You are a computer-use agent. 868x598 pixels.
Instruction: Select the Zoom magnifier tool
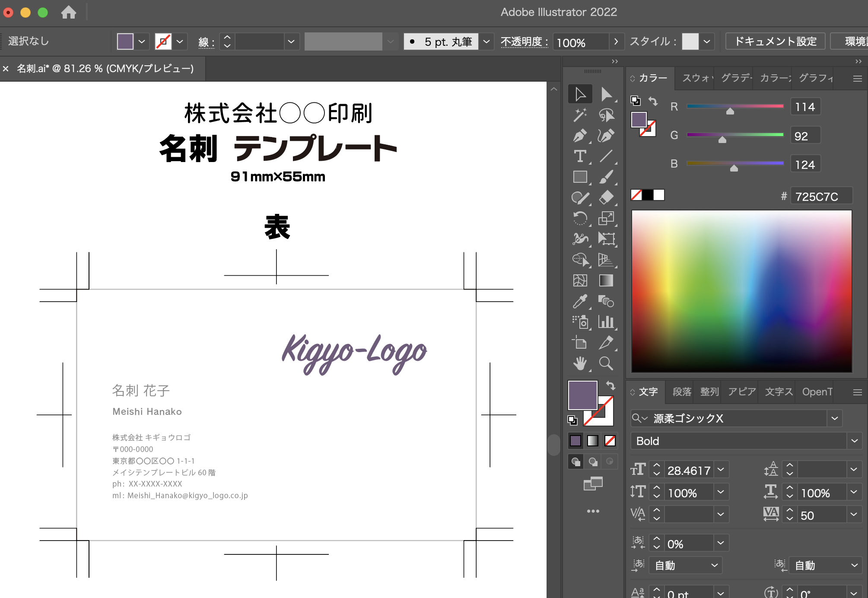(x=606, y=363)
